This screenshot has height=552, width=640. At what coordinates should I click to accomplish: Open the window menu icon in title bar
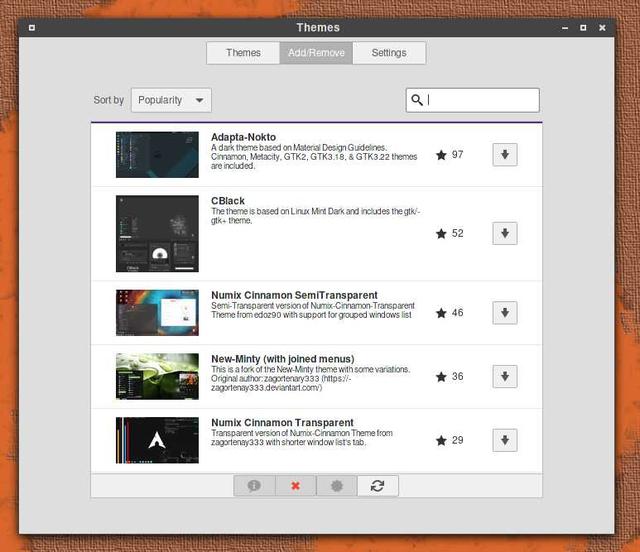(x=32, y=28)
